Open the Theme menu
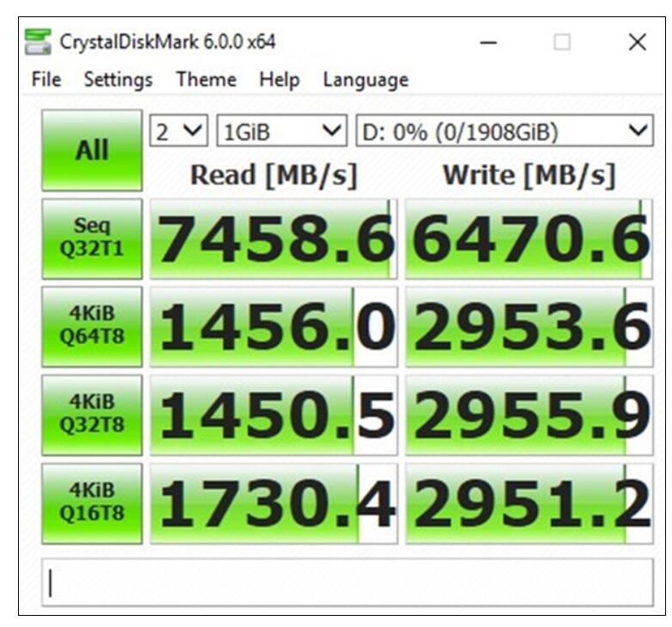Image resolution: width=672 pixels, height=627 pixels. tap(207, 80)
